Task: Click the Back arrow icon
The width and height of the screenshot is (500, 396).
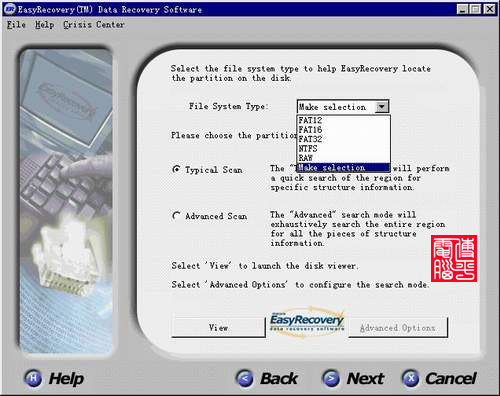Action: [x=244, y=378]
